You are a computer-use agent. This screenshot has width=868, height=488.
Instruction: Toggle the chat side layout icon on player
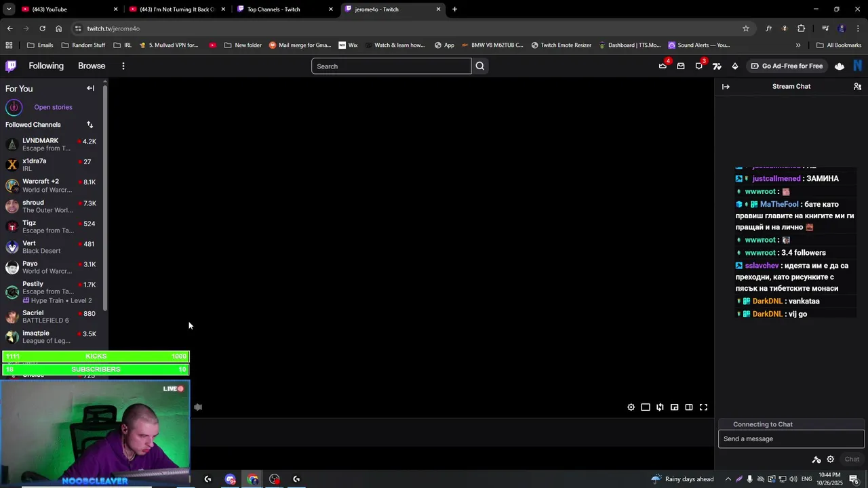coord(689,407)
